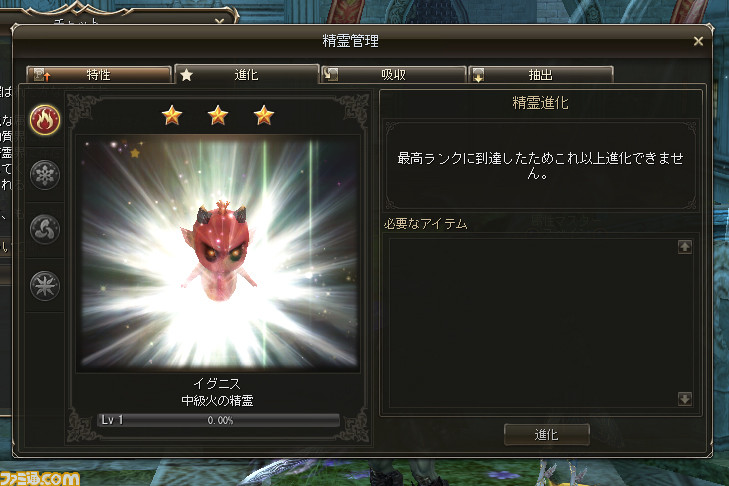Select the snowflake water spirit icon
Screen dimensions: 729x486
(45, 175)
